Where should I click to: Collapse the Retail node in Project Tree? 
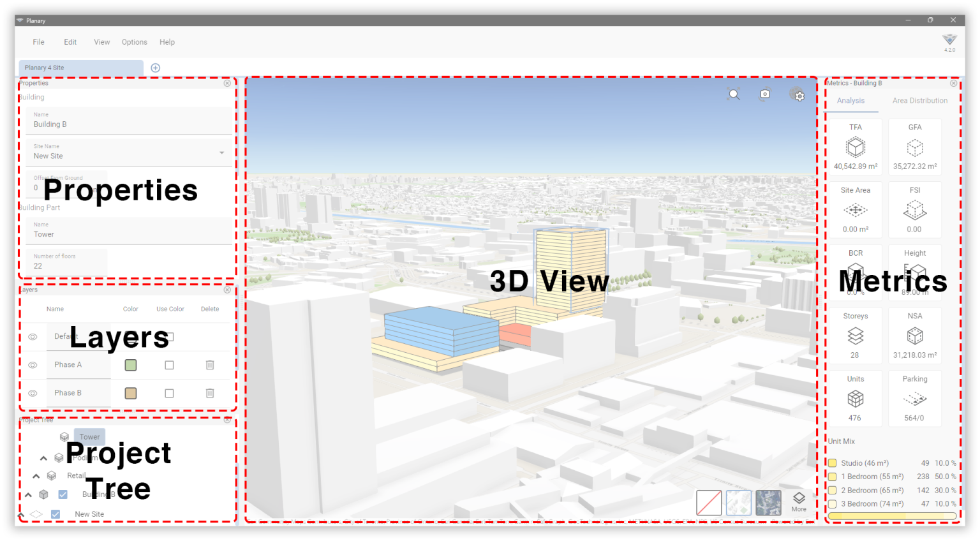pyautogui.click(x=36, y=475)
